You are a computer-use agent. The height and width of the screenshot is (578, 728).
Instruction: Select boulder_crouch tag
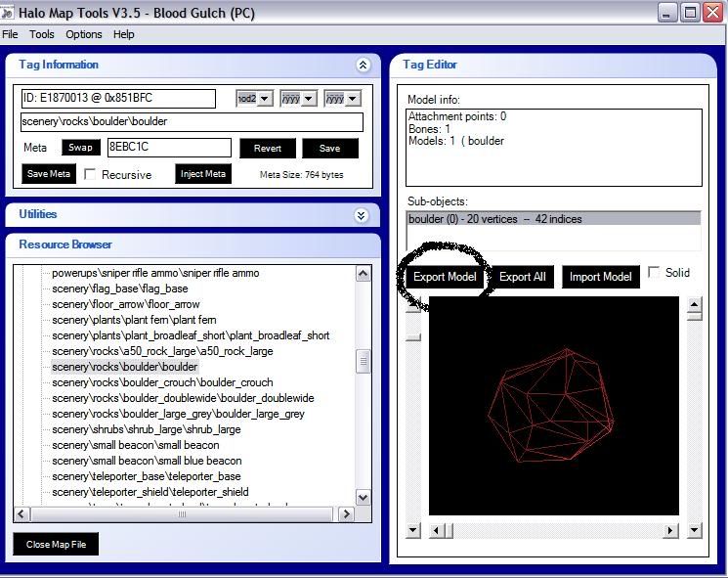click(162, 382)
